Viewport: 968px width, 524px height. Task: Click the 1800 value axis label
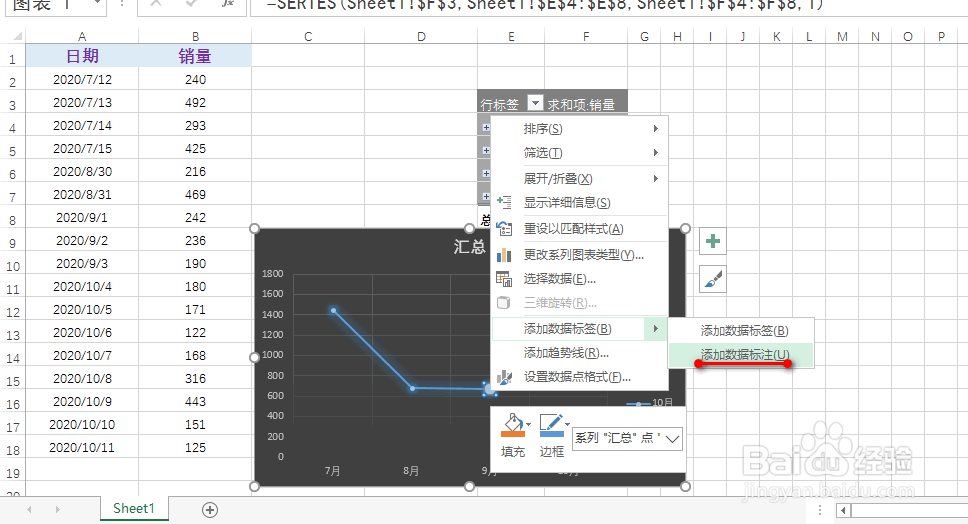pyautogui.click(x=272, y=273)
